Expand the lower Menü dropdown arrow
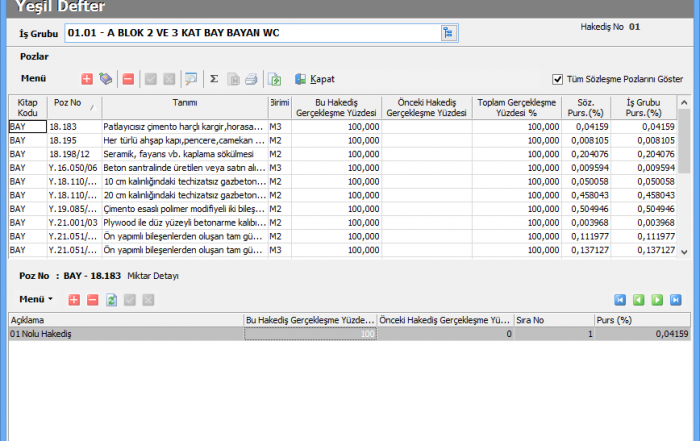 coord(50,299)
